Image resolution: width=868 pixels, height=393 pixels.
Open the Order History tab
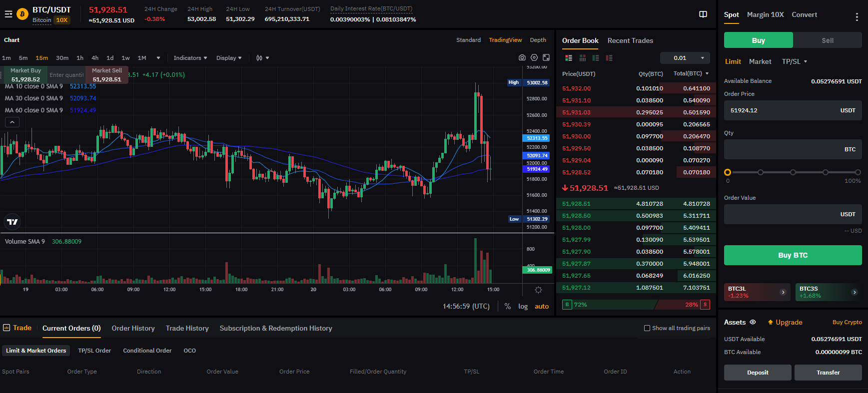click(x=133, y=328)
